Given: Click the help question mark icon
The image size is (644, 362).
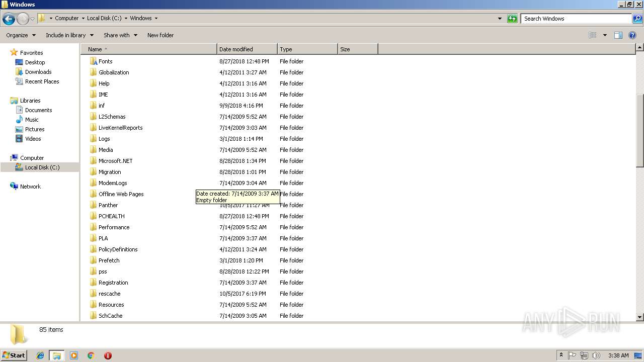Looking at the screenshot, I should 633,35.
